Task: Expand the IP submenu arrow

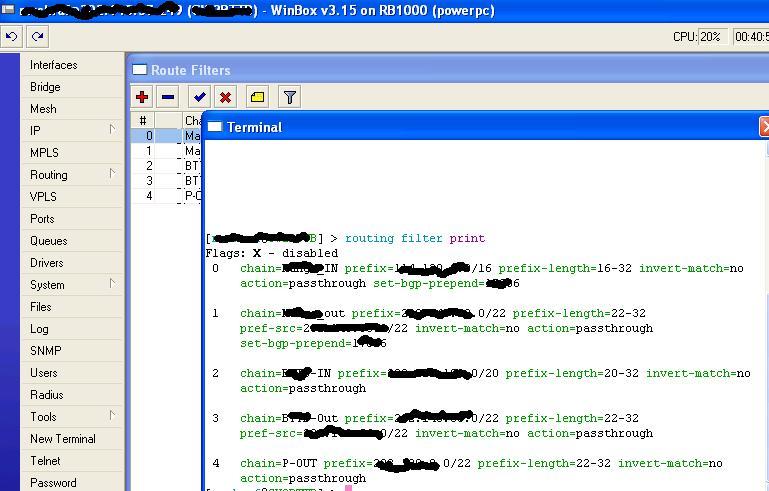Action: pyautogui.click(x=112, y=129)
